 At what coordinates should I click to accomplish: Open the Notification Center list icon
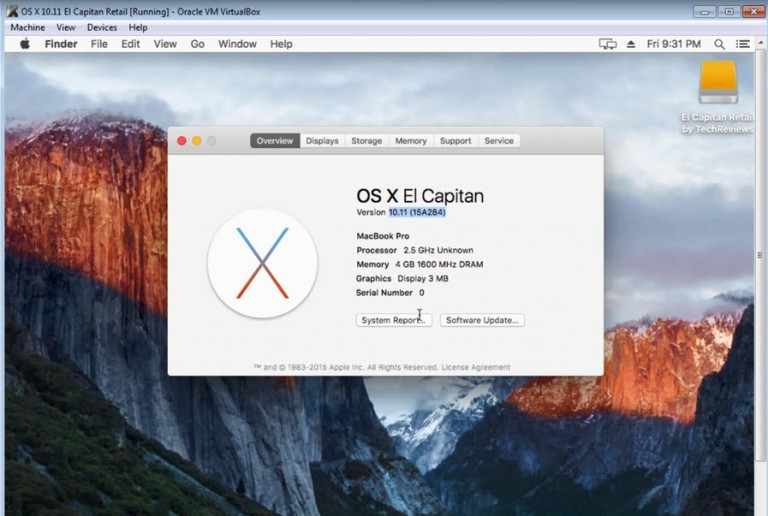click(x=743, y=44)
